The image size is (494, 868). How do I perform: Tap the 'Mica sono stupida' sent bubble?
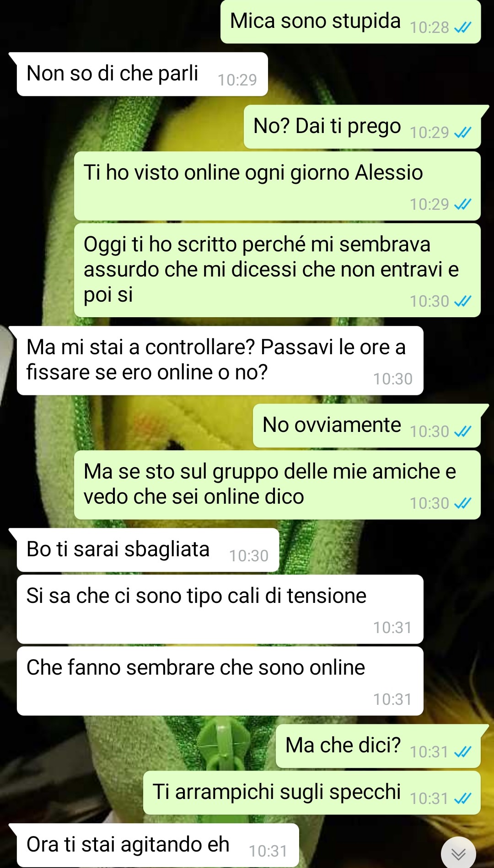pos(350,21)
